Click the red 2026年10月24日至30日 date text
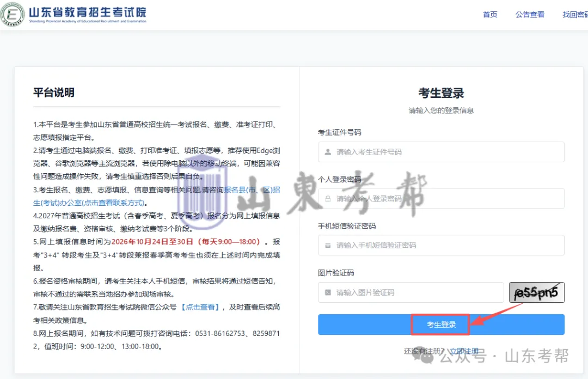This screenshot has height=379, width=588. [x=152, y=242]
